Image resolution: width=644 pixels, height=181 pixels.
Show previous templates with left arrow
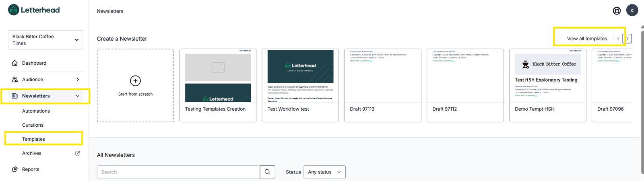point(618,39)
